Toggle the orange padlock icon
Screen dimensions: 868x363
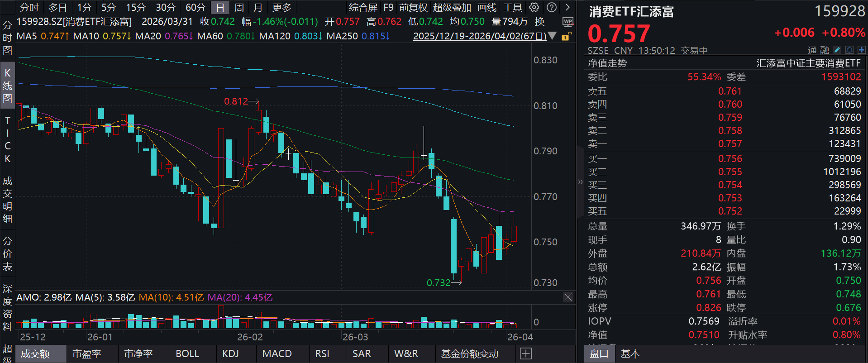[x=566, y=36]
